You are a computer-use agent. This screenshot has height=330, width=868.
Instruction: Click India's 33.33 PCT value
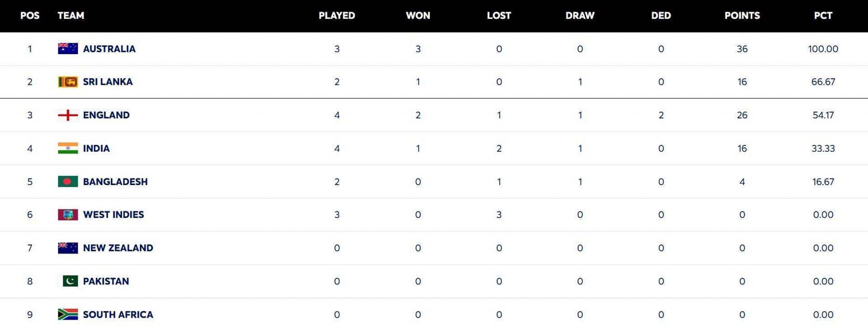pos(823,149)
